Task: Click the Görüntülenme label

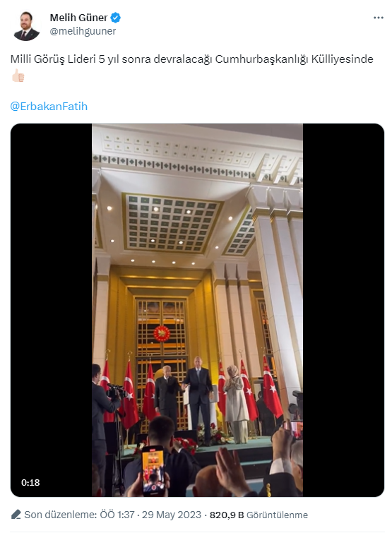Action: pyautogui.click(x=277, y=515)
